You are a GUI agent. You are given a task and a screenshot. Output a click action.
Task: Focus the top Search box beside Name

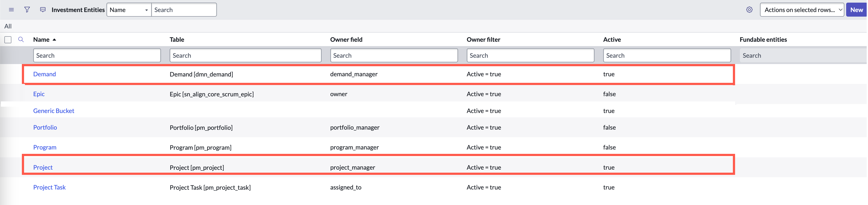[x=184, y=10]
